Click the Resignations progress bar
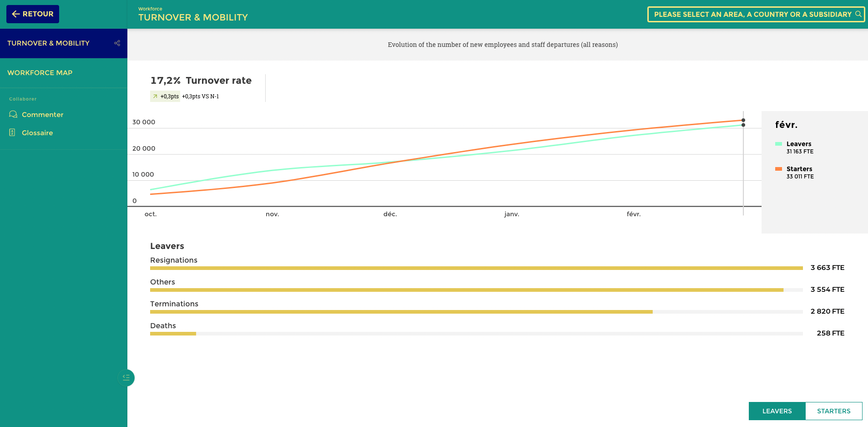868x427 pixels. coord(476,268)
